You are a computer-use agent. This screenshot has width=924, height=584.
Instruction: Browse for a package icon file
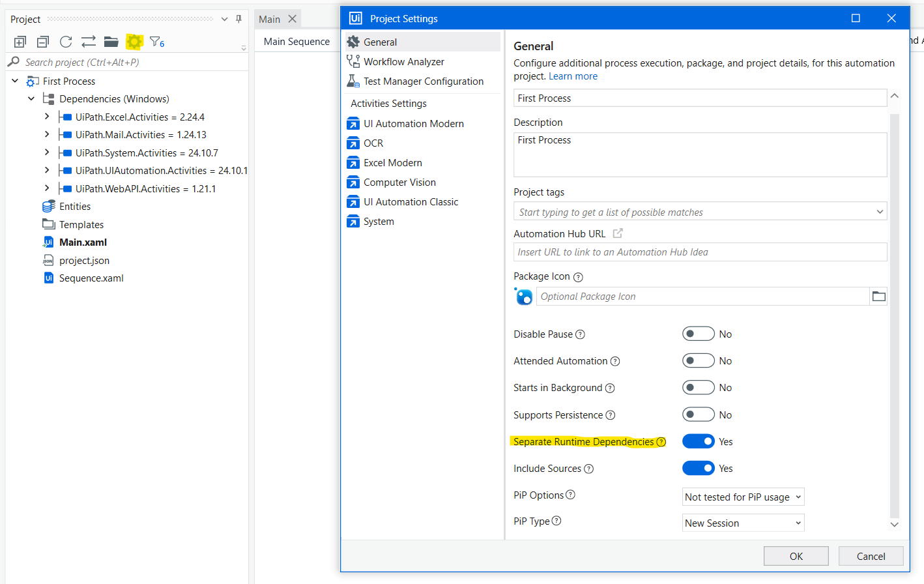878,297
